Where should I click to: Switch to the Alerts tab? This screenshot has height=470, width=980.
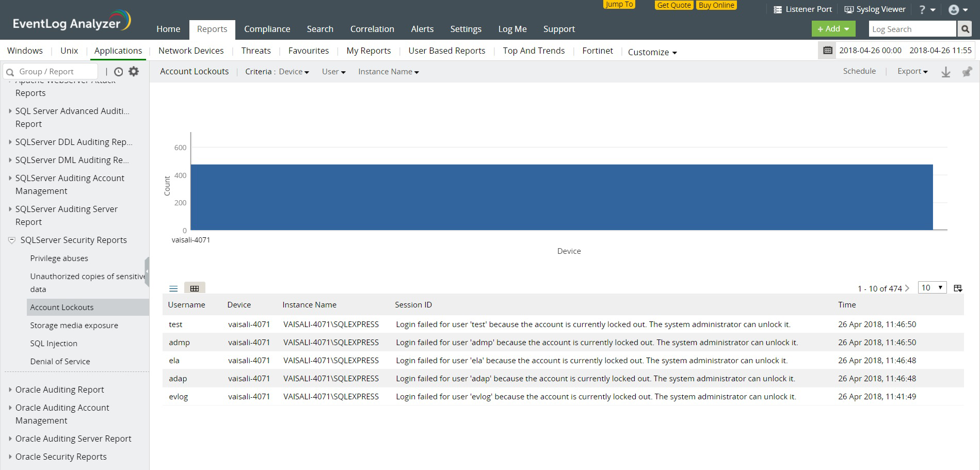tap(422, 29)
